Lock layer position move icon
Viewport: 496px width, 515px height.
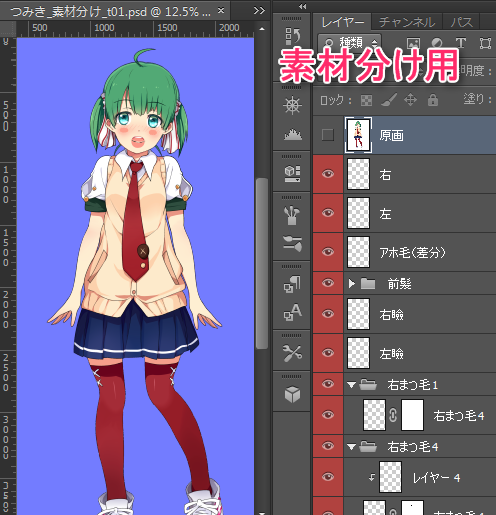pyautogui.click(x=410, y=100)
